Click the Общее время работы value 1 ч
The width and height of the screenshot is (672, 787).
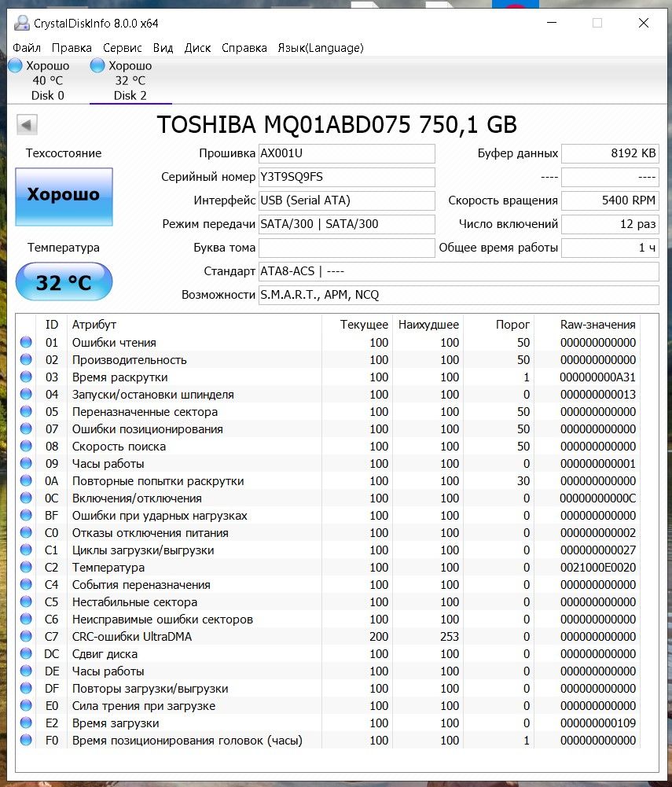(610, 248)
